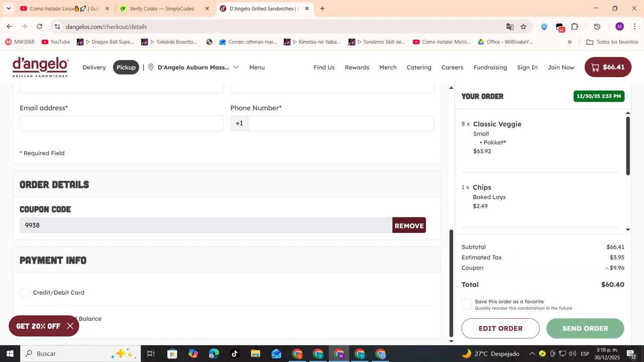Click the Email address field

122,124
